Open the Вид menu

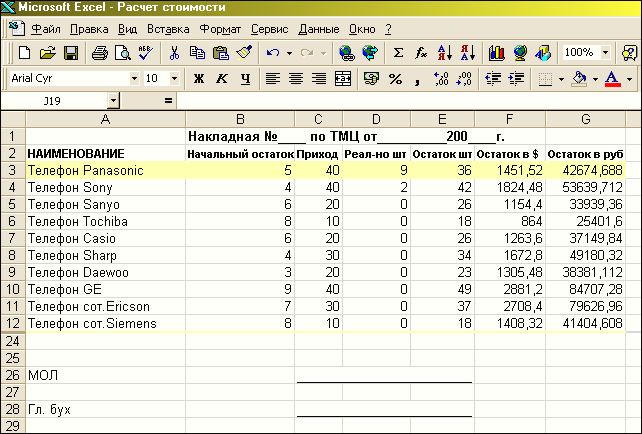click(x=127, y=29)
